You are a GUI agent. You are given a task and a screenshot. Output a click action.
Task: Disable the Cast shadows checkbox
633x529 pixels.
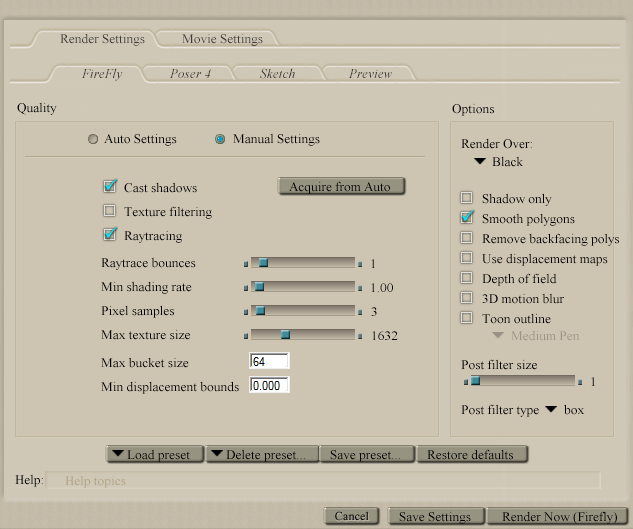[x=110, y=187]
